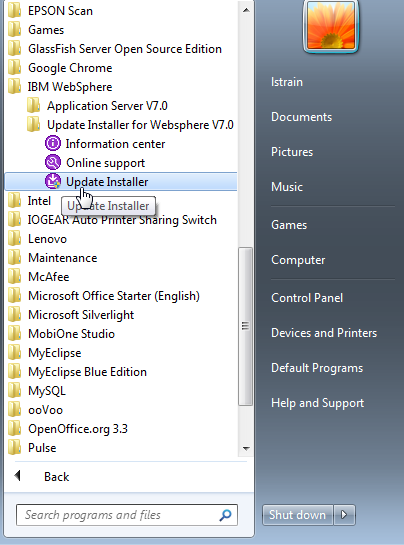This screenshot has height=545, width=404.
Task: Click the Microsoft Silverlight folder icon
Action: click(x=15, y=315)
